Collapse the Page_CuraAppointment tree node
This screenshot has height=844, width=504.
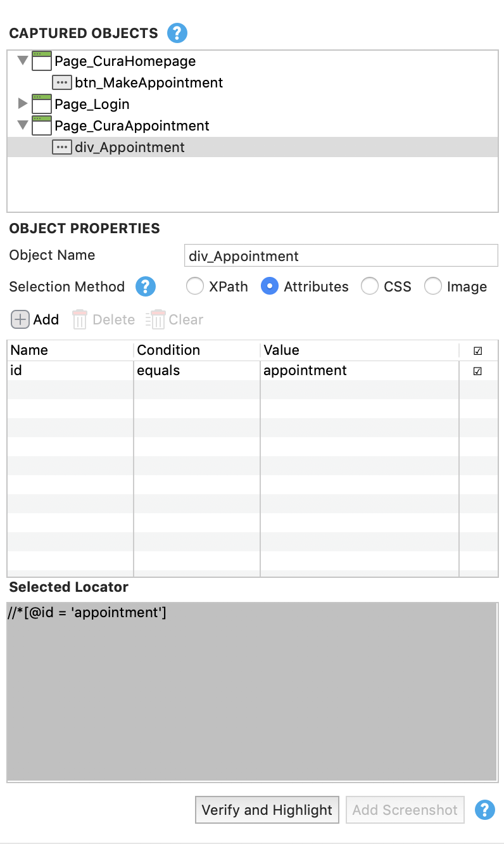pyautogui.click(x=23, y=125)
